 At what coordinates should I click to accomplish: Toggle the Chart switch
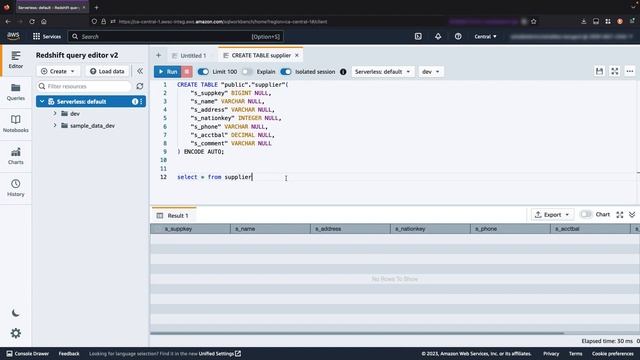pos(586,214)
